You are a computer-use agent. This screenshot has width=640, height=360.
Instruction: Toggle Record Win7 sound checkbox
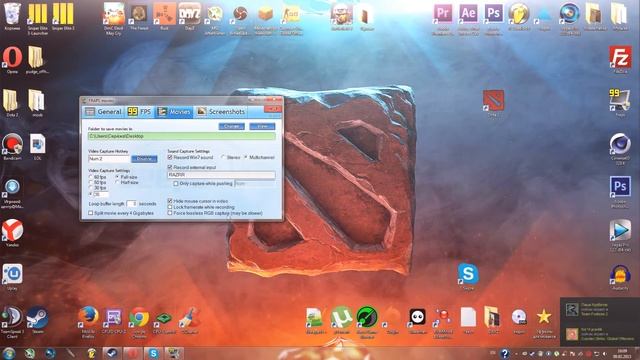(x=170, y=157)
